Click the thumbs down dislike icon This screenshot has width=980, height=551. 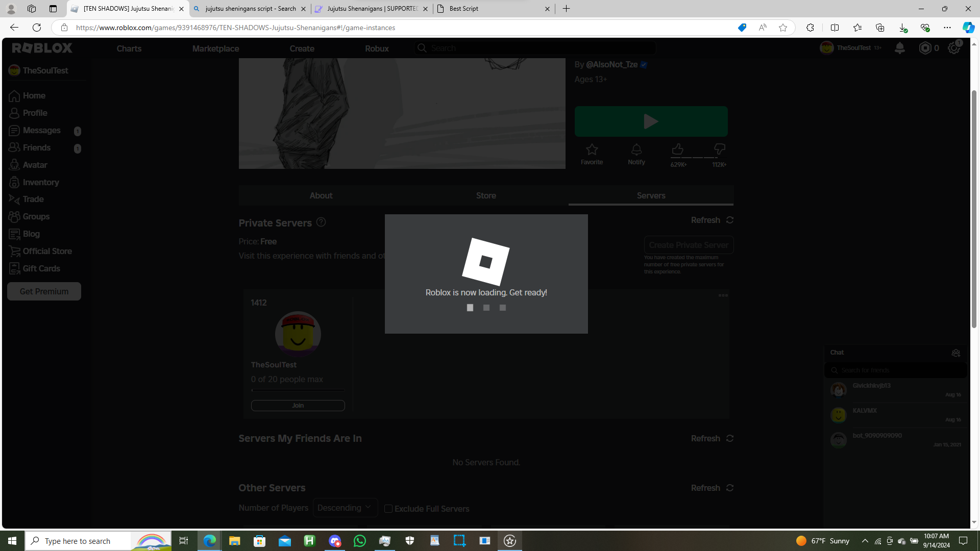pos(719,149)
